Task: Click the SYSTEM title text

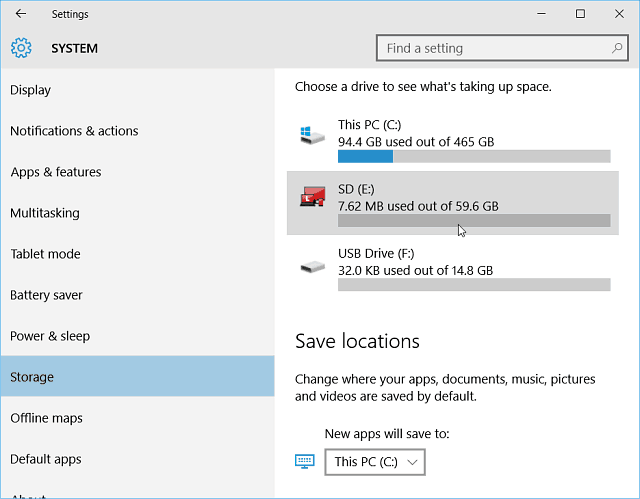Action: [x=74, y=48]
